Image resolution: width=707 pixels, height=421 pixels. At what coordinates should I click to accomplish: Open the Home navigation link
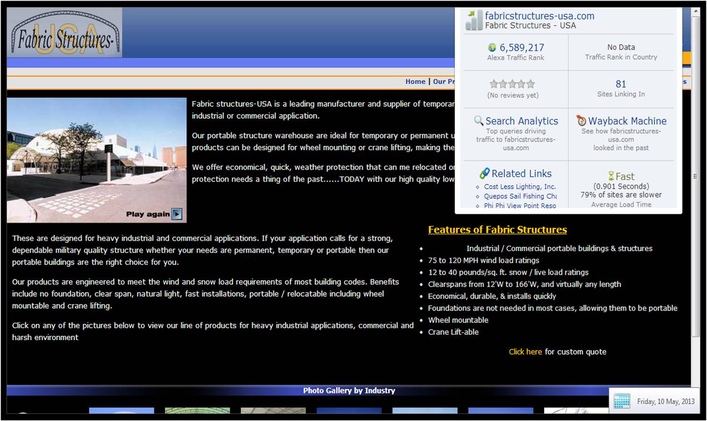tap(415, 82)
